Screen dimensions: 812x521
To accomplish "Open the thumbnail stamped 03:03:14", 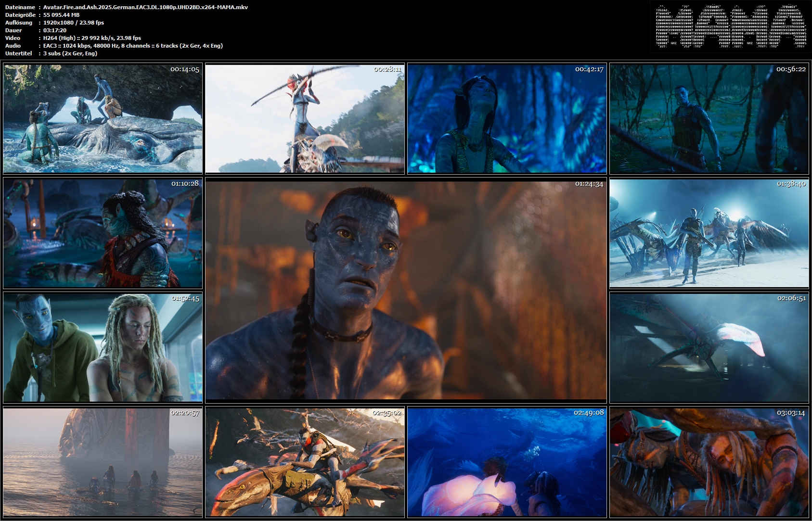I will (709, 462).
